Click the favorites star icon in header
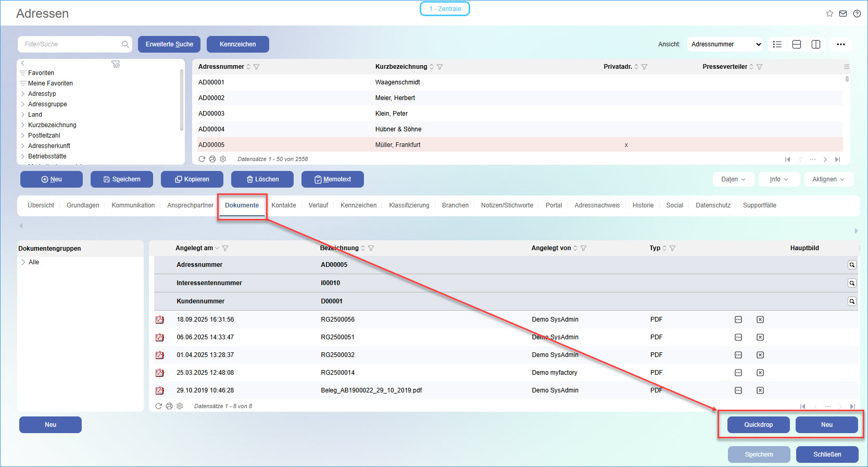 click(829, 14)
